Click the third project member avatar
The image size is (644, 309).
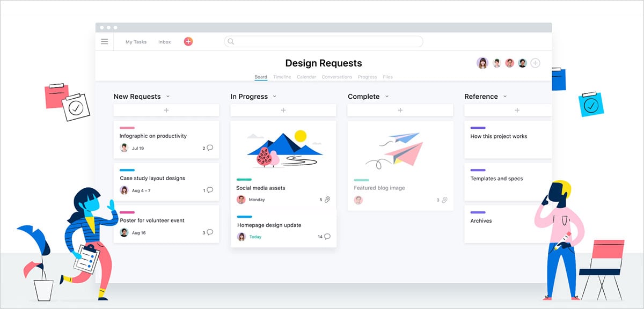[x=510, y=63]
